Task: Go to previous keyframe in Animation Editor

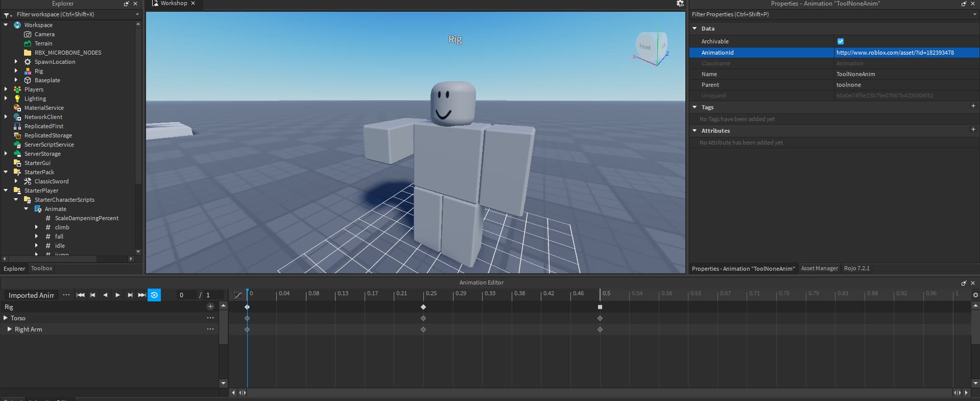Action: (92, 295)
